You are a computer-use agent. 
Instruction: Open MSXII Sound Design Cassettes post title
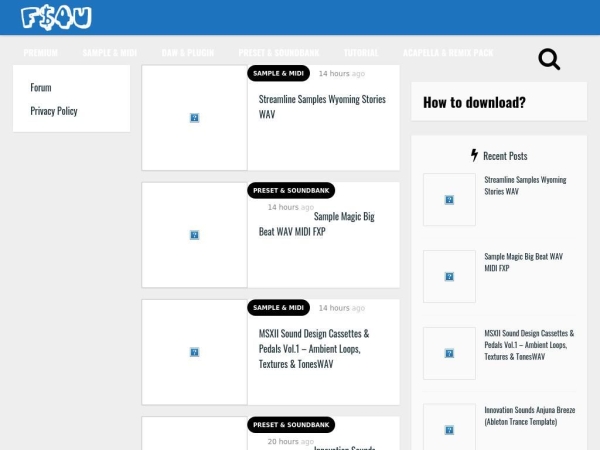pos(314,348)
